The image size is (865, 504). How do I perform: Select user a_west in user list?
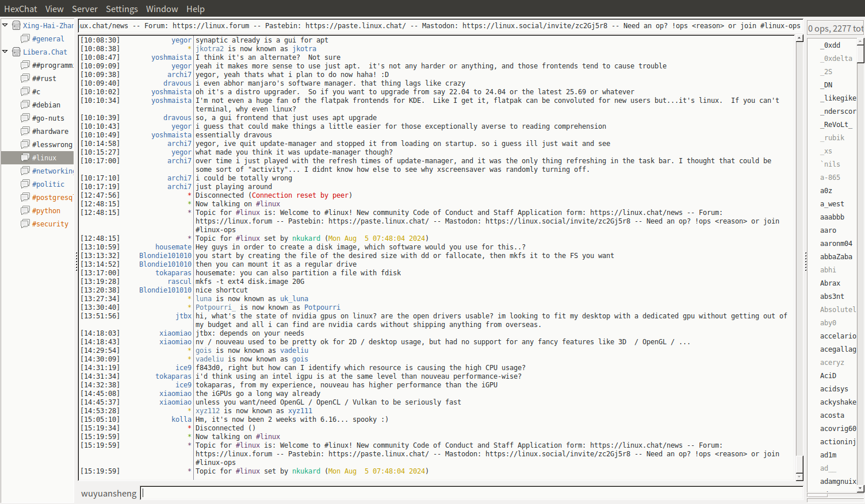point(832,203)
